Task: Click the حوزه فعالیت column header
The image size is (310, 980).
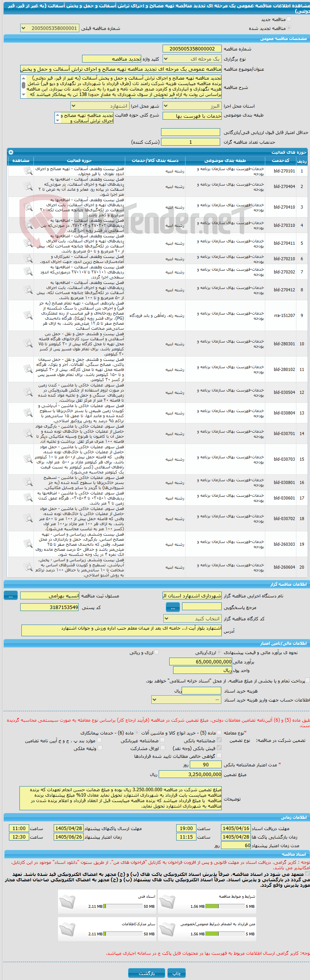Action: tap(79, 160)
